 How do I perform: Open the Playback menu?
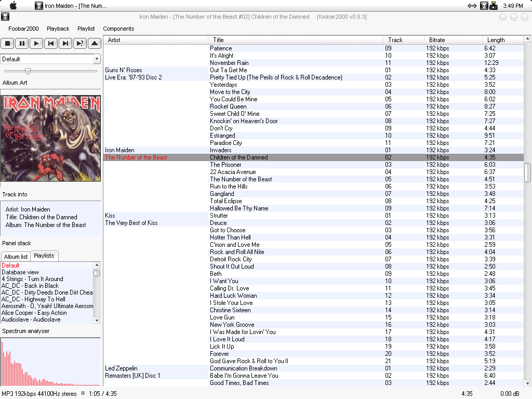[x=58, y=29]
